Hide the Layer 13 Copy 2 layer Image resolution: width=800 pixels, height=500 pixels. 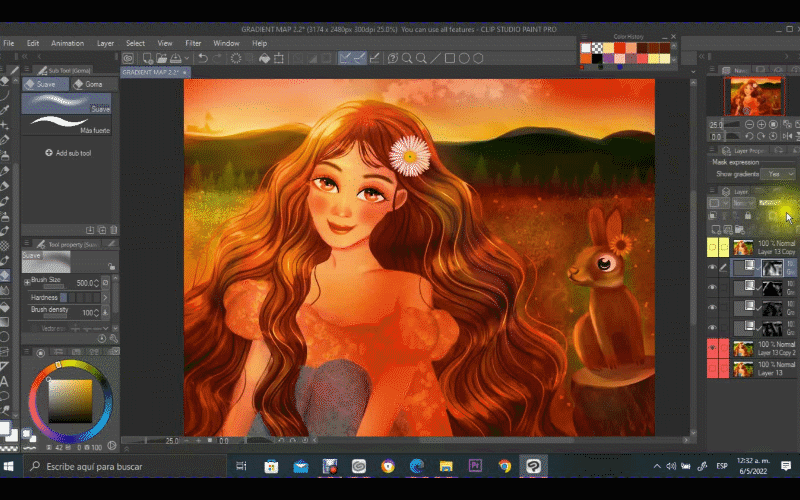click(x=712, y=348)
